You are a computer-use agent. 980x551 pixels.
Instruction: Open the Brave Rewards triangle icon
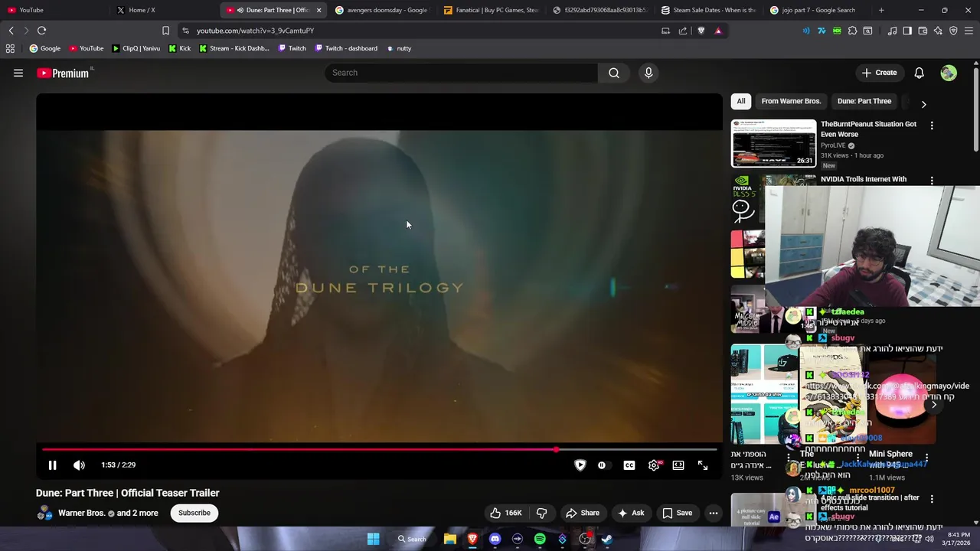click(718, 31)
